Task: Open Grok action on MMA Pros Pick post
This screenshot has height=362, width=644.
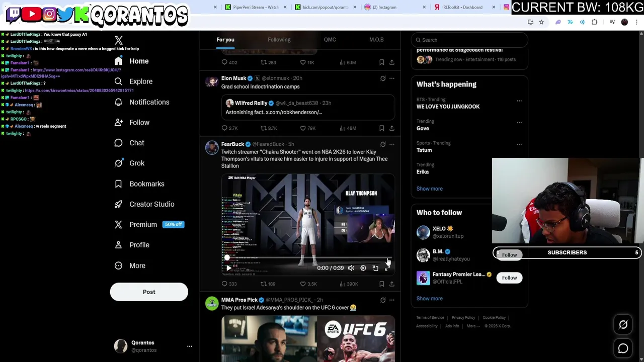Action: (x=383, y=300)
